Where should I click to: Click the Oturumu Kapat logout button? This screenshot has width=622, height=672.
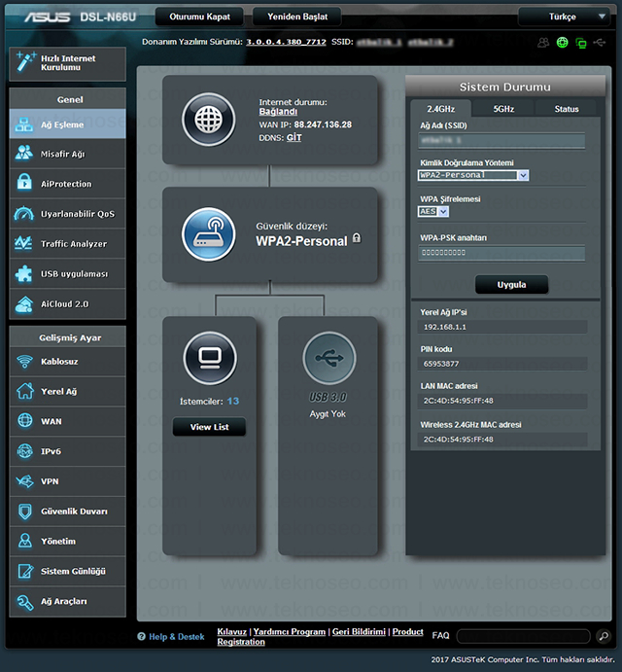[x=199, y=17]
